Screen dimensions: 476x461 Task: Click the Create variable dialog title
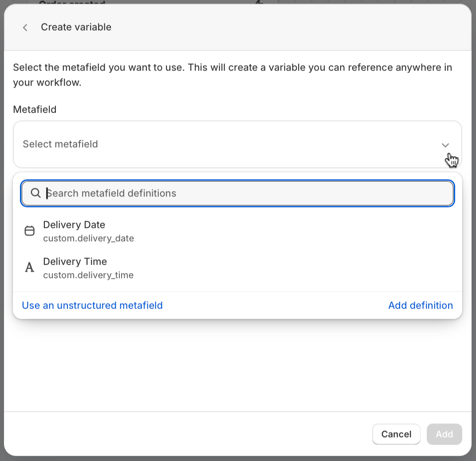click(x=76, y=27)
